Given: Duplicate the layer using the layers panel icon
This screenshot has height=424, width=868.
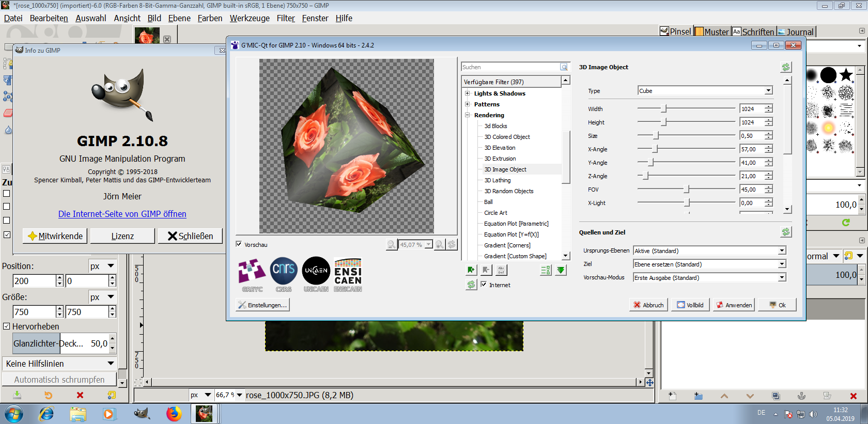Looking at the screenshot, I should [x=776, y=396].
